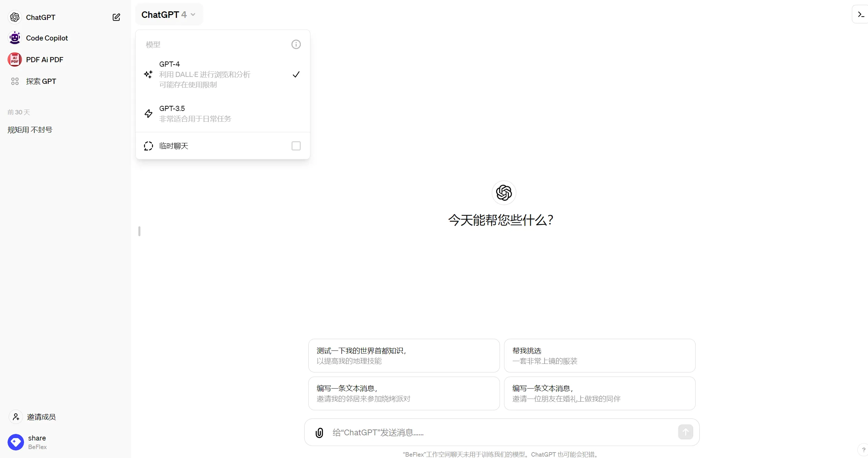This screenshot has height=458, width=868.
Task: Open the ChatGPT logo in sidebar
Action: 15,17
